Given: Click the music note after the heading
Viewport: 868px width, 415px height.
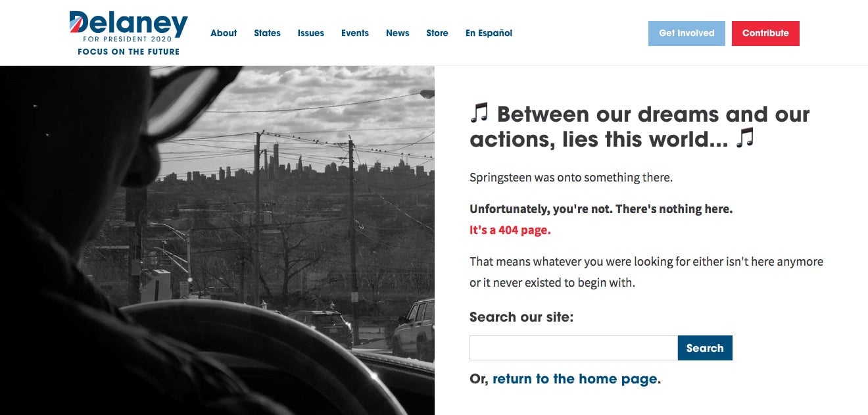Looking at the screenshot, I should [744, 138].
